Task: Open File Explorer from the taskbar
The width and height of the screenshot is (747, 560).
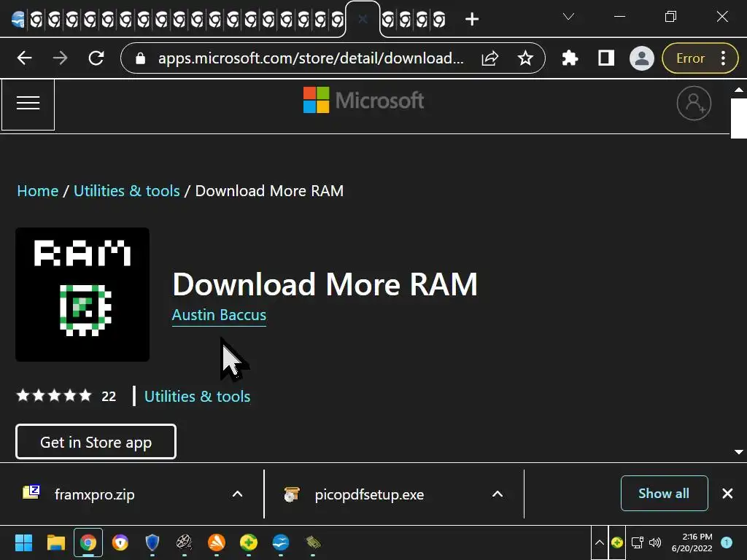Action: (55, 542)
